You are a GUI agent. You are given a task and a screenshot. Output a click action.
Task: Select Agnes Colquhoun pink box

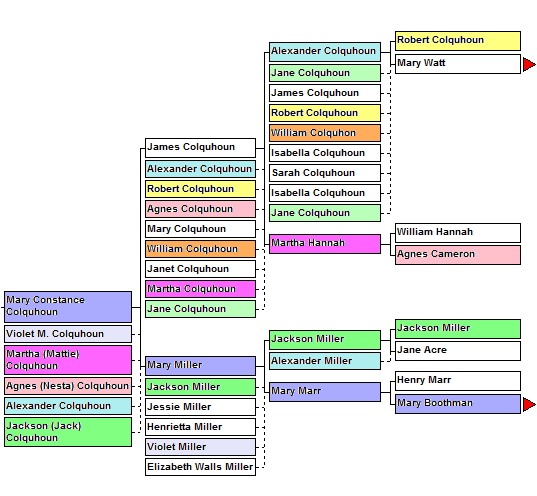click(x=200, y=209)
